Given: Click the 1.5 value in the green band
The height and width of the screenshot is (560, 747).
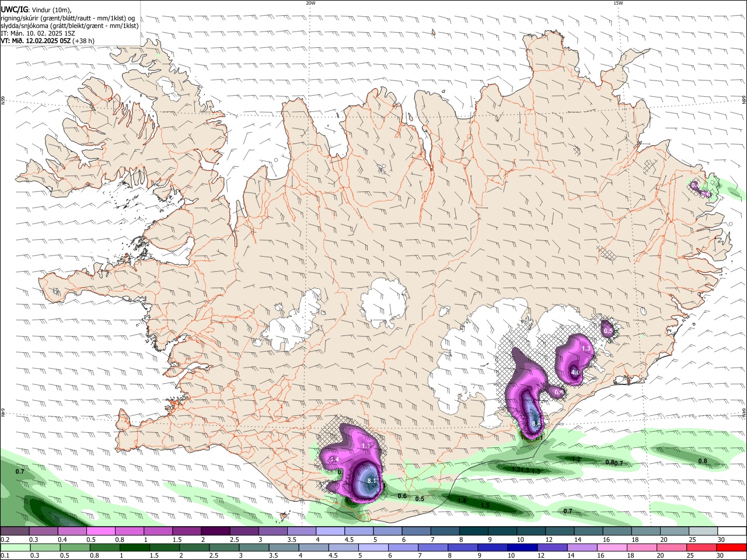Looking at the screenshot, I should (x=485, y=506).
